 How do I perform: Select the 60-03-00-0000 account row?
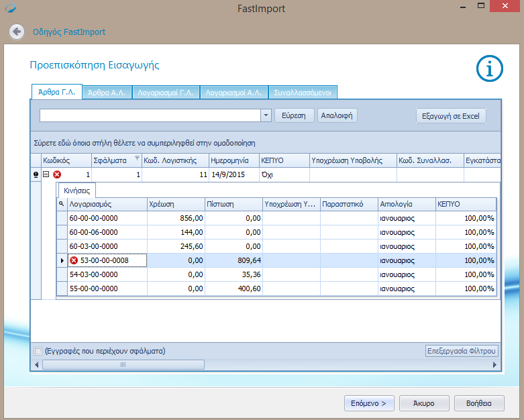coord(276,246)
